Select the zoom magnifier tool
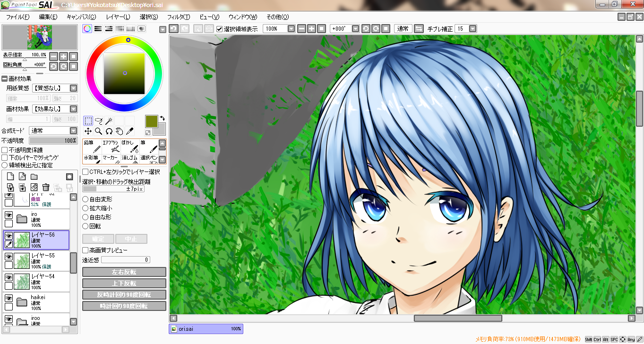 tap(99, 131)
